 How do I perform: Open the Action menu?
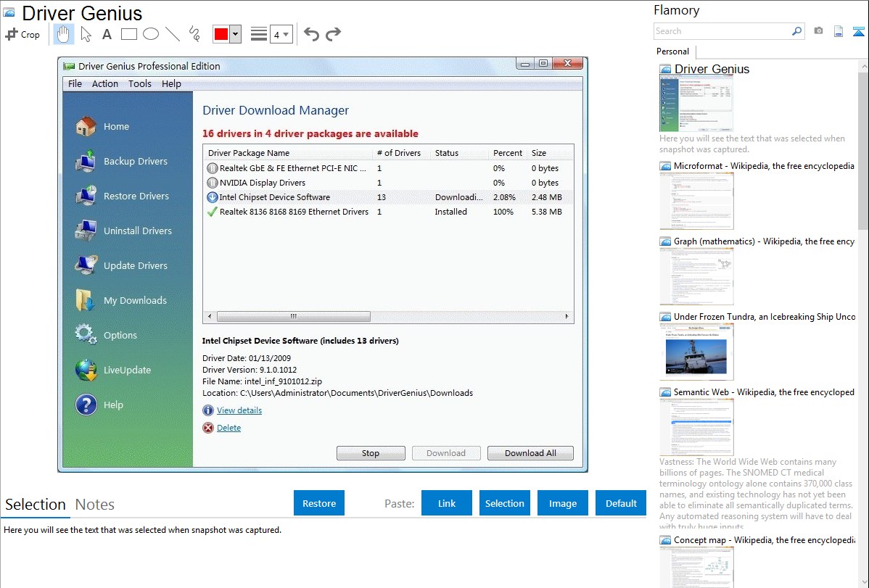click(x=104, y=83)
